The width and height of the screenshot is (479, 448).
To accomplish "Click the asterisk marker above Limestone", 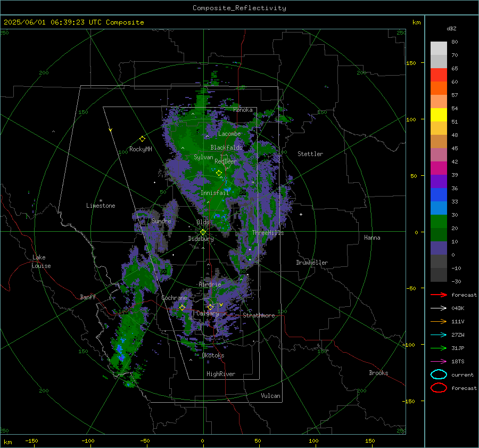I will [x=101, y=201].
